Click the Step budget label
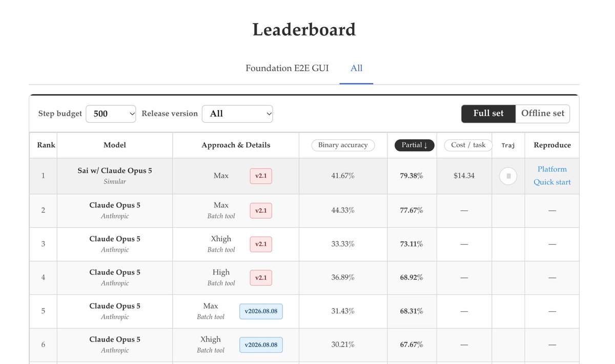Viewport: 615px width, 364px height. (x=60, y=114)
